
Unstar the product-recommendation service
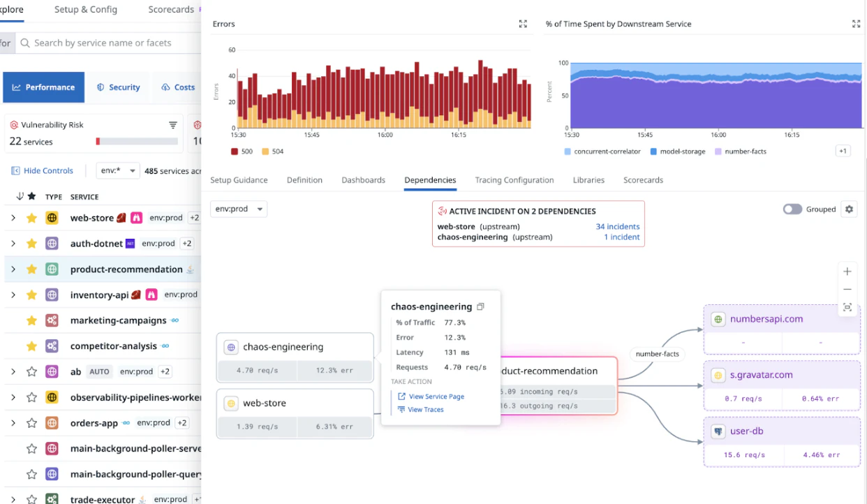click(31, 269)
